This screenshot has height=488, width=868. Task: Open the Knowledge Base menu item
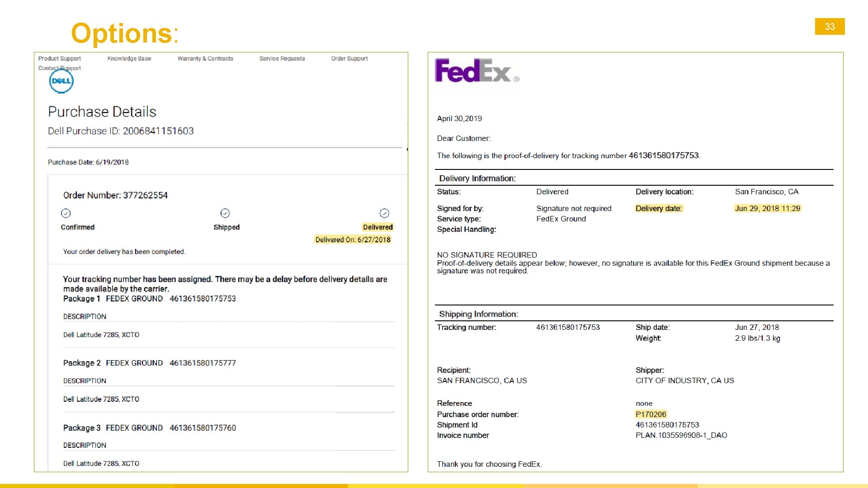point(129,59)
